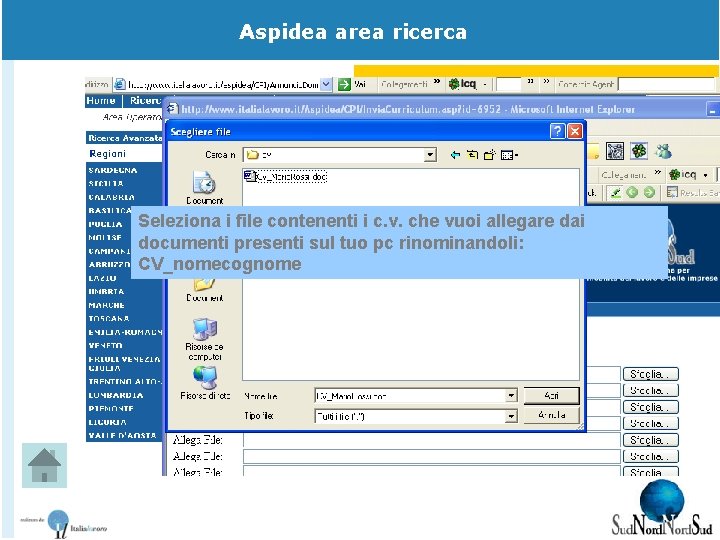The image size is (720, 540).
Task: Choose the LAZIO region link
Action: (x=102, y=278)
